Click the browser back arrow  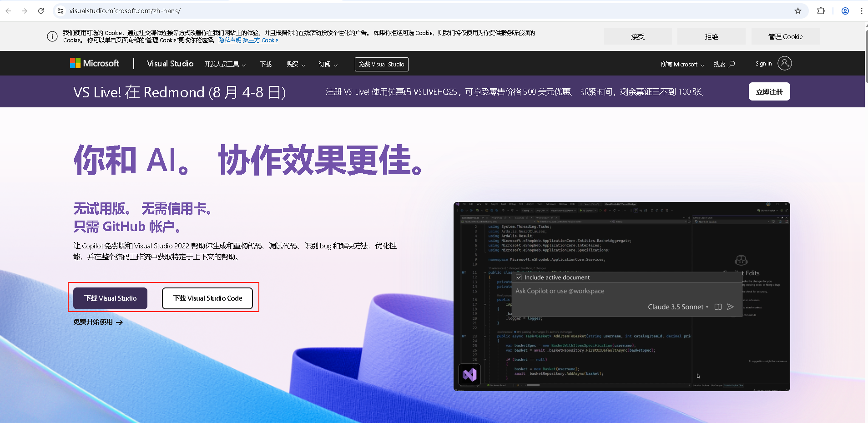tap(8, 11)
